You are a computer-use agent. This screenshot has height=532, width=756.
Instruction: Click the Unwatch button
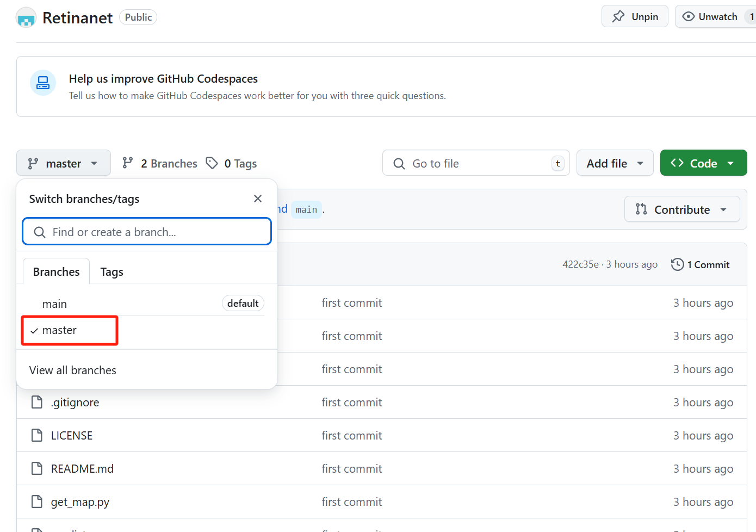[716, 17]
